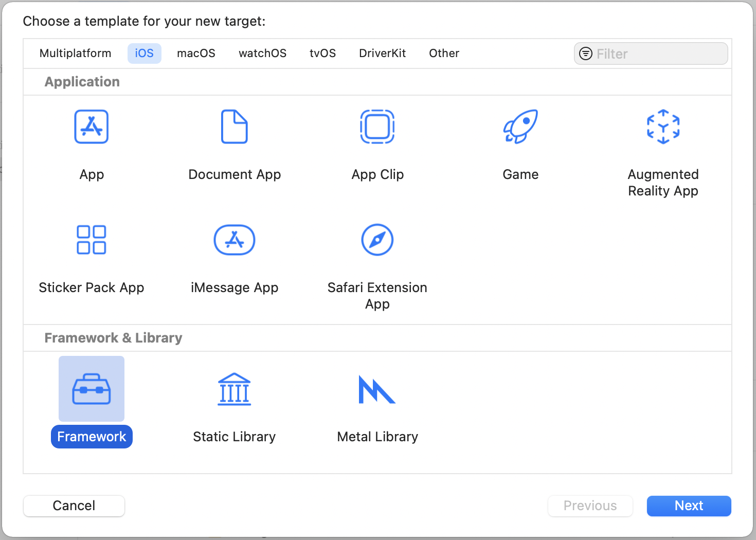Select the tvOS platform tab

coord(322,53)
